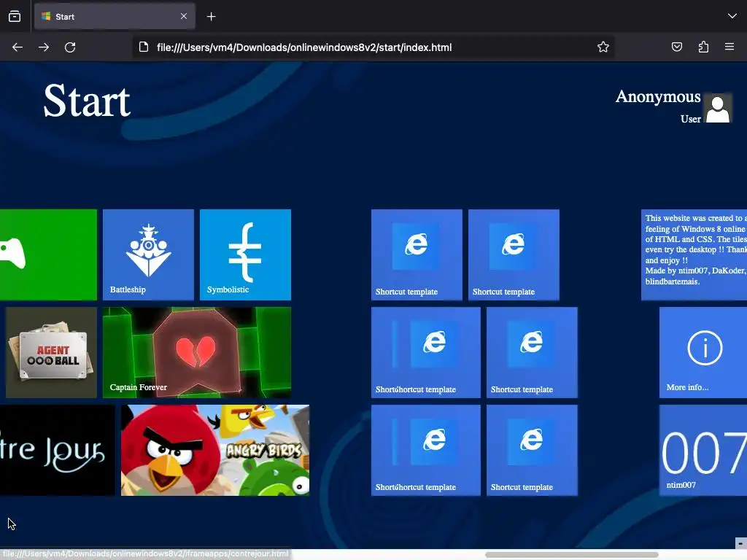
Task: Go back with the browser back arrow
Action: point(18,47)
